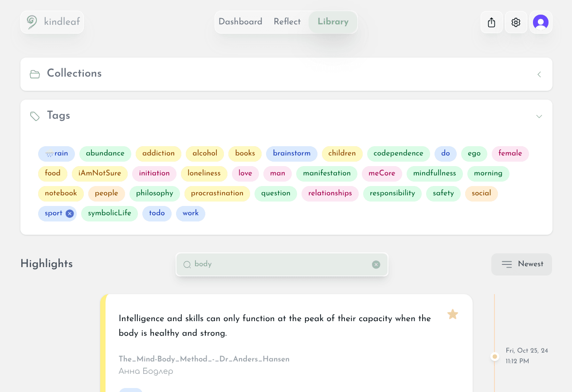572x392 pixels.
Task: Click the kindleaf leaf logo icon
Action: click(x=31, y=22)
